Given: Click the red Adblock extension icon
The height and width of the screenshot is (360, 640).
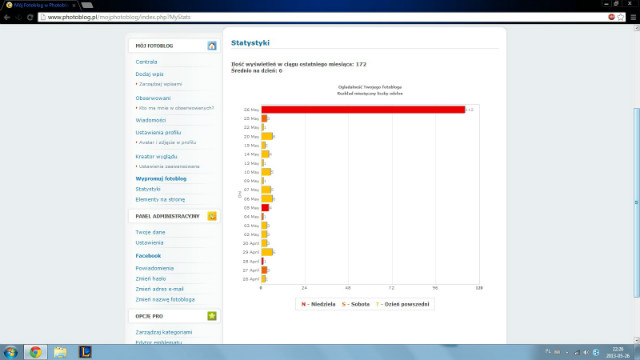Looking at the screenshot, I should pyautogui.click(x=611, y=17).
